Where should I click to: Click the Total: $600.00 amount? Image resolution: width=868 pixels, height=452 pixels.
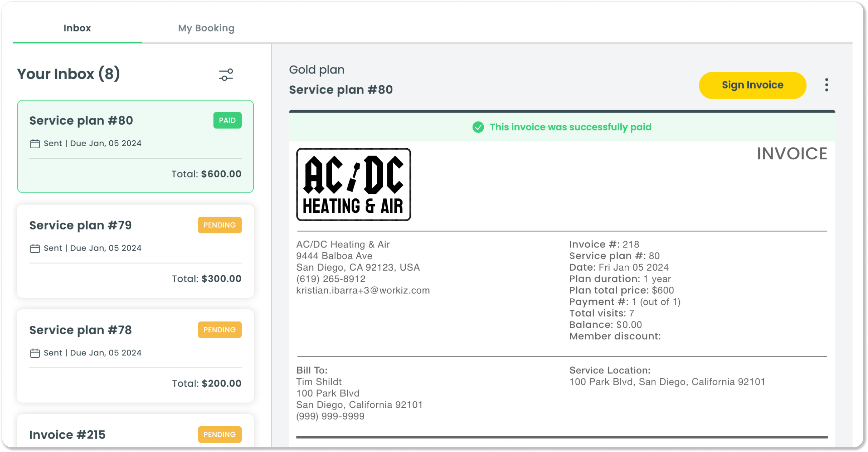[207, 174]
